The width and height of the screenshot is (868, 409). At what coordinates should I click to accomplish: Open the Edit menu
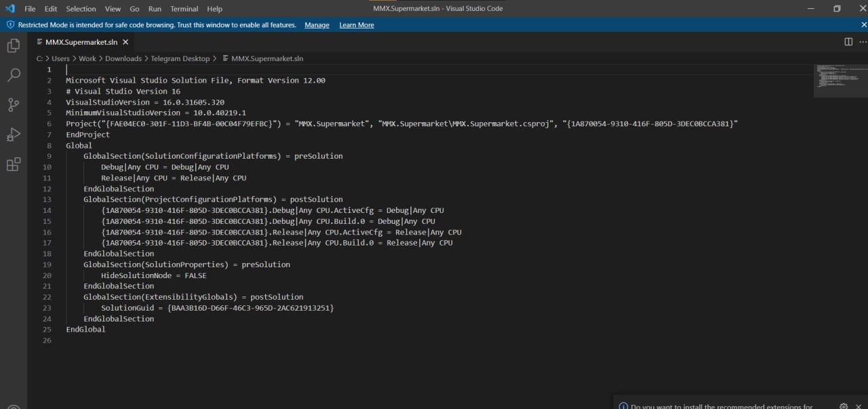51,9
